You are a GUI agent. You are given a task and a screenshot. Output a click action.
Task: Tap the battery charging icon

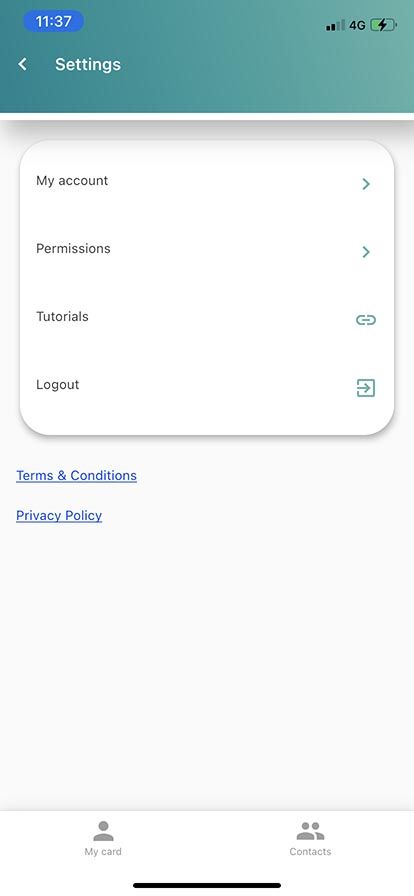click(383, 25)
